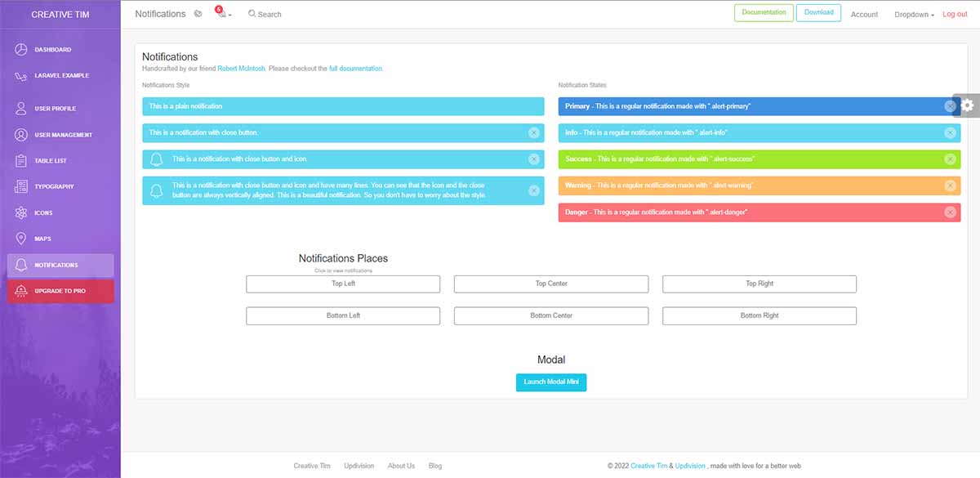Image resolution: width=980 pixels, height=478 pixels.
Task: Click the Documentation button
Action: 764,12
